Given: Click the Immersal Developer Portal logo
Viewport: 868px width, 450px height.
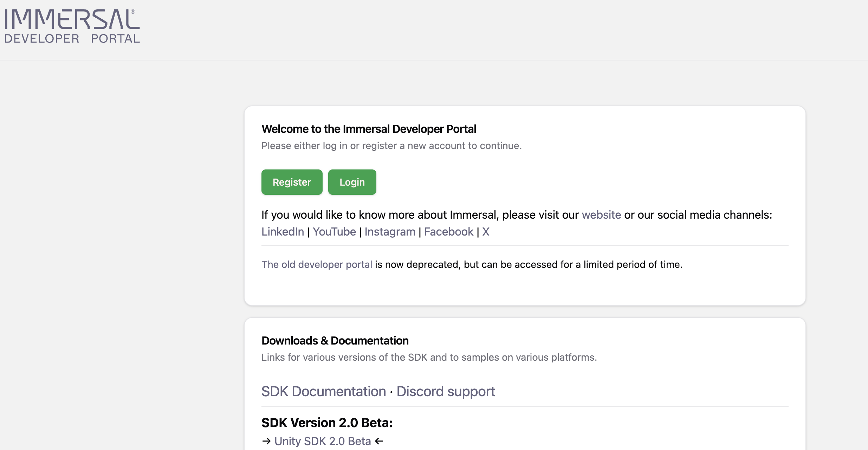Looking at the screenshot, I should (x=72, y=26).
